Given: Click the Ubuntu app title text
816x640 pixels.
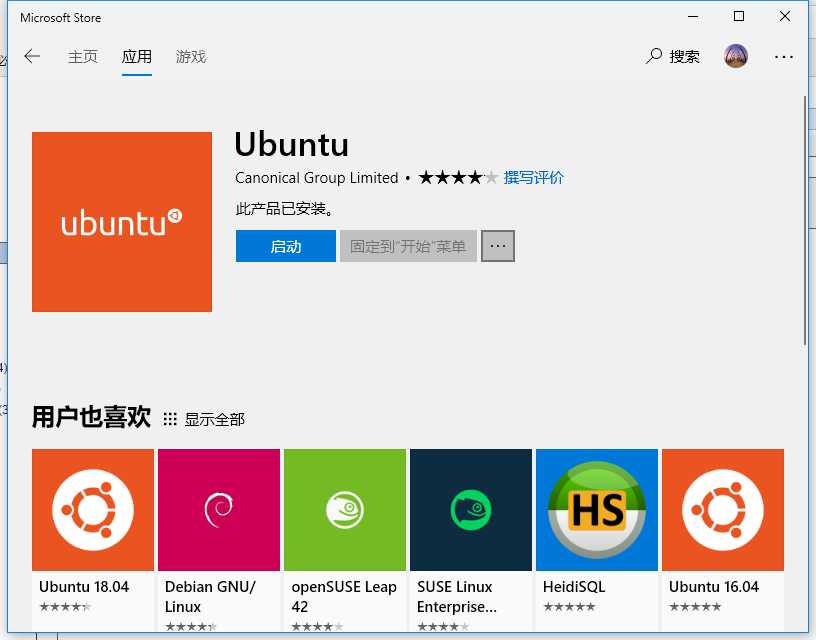Looking at the screenshot, I should pos(291,145).
